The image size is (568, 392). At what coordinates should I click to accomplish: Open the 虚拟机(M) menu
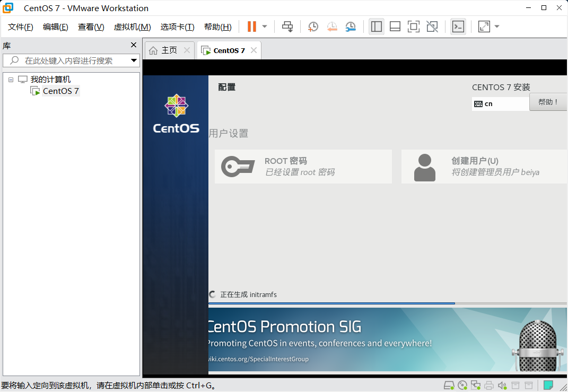coord(132,27)
